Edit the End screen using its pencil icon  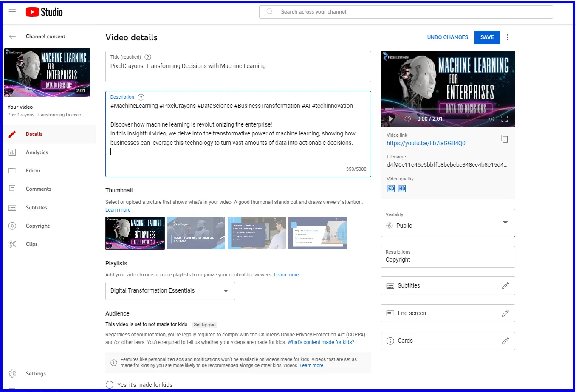(505, 313)
